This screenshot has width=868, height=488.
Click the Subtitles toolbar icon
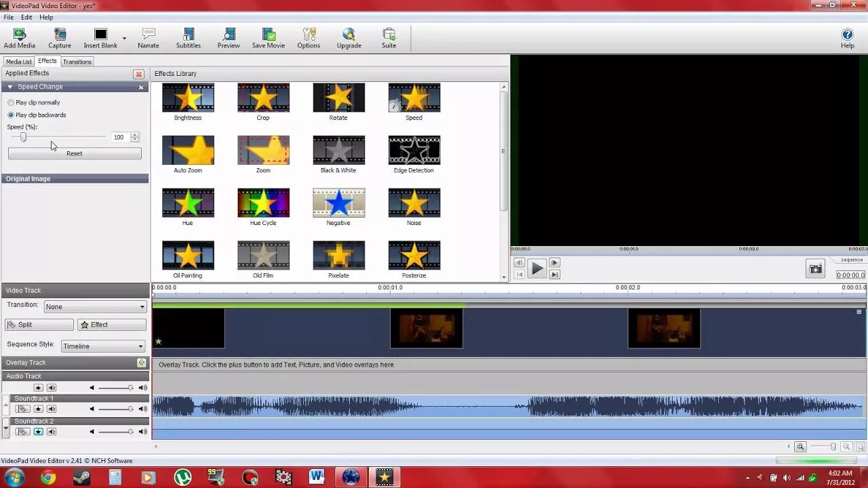(x=189, y=39)
